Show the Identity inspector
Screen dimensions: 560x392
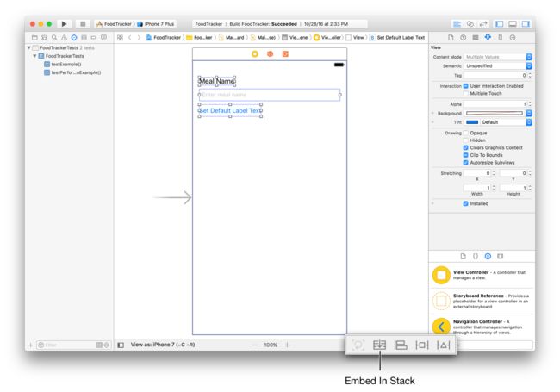coord(476,38)
